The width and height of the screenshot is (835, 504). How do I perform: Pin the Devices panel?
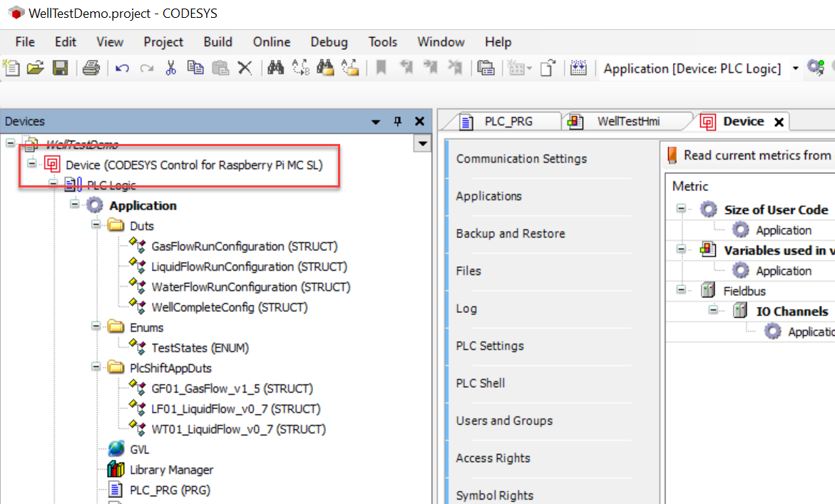[398, 122]
